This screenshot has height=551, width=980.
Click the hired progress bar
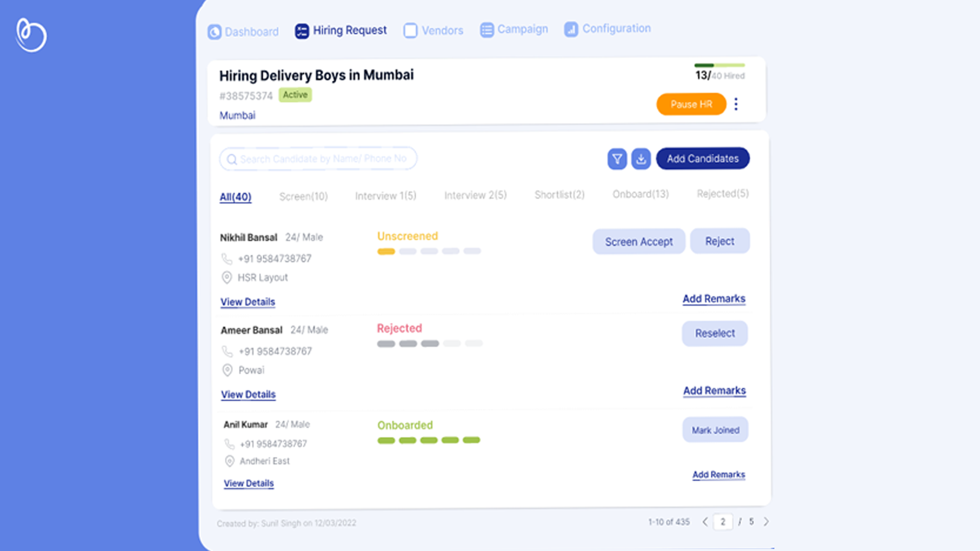point(719,66)
